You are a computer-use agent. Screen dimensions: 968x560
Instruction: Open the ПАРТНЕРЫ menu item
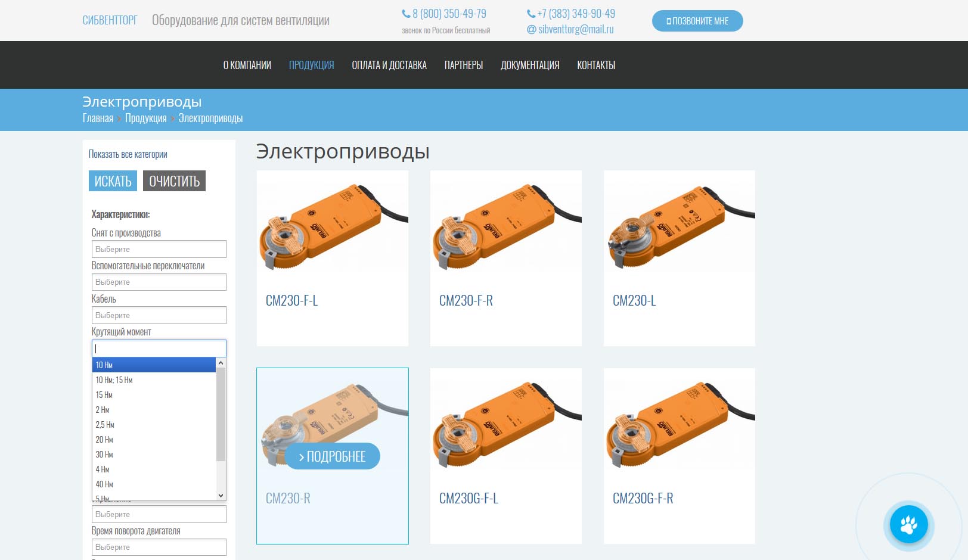pos(464,65)
